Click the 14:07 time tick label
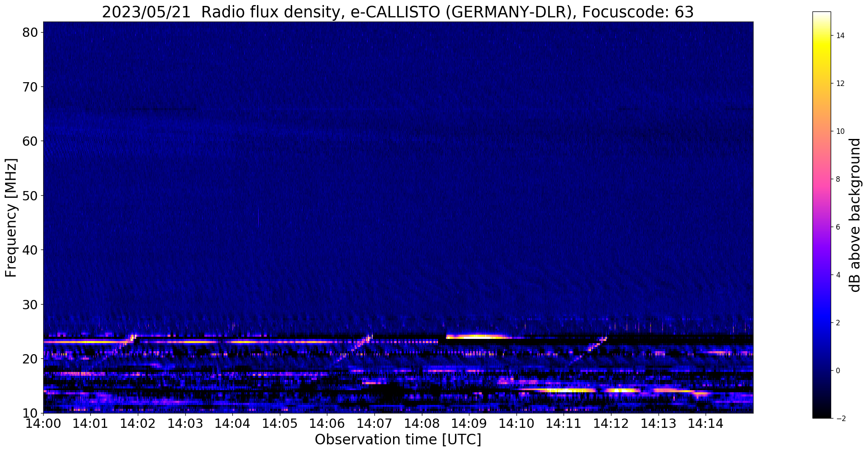 374,424
